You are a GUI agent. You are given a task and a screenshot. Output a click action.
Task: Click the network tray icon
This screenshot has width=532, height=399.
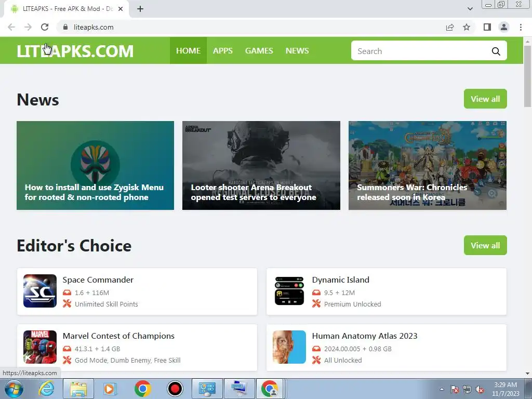point(467,390)
